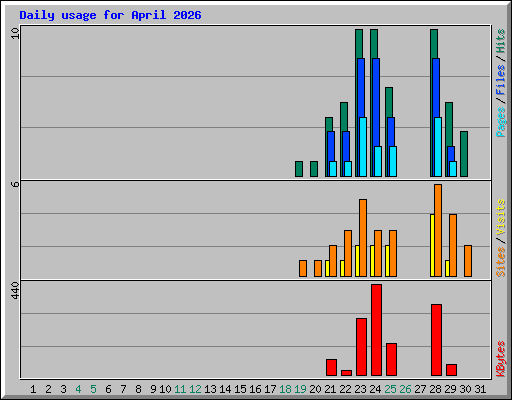Click the bottom chart's axis value "440"
Image resolution: width=512 pixels, height=400 pixels.
pos(15,290)
